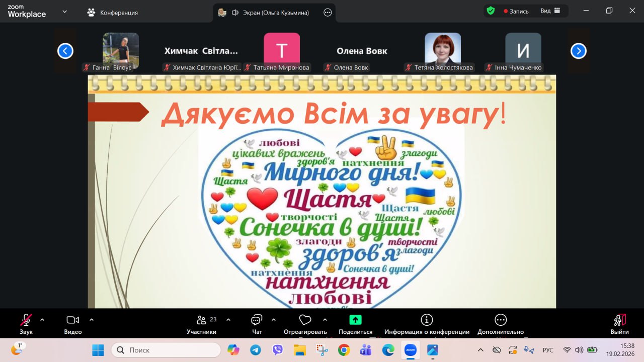
Task: Open the Zoom Workplace dropdown chevron
Action: (x=64, y=12)
